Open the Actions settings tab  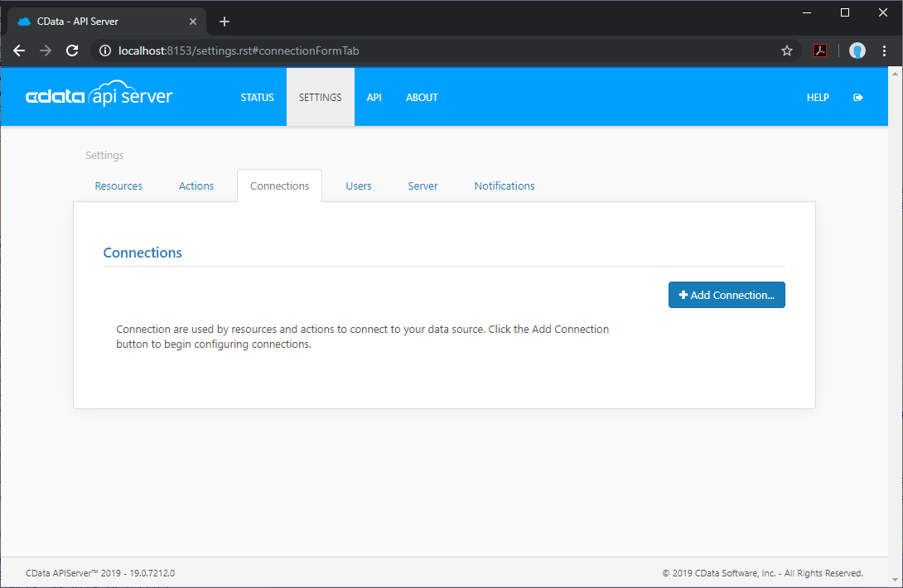point(196,186)
